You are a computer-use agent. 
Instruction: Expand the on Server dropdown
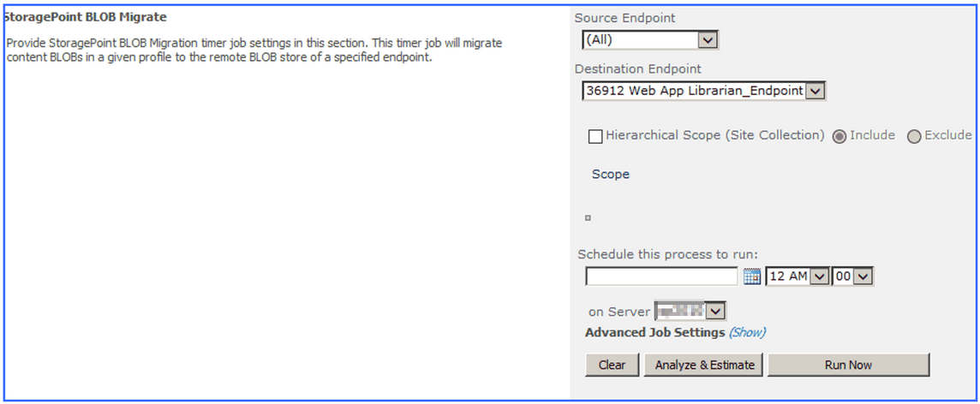tap(715, 312)
